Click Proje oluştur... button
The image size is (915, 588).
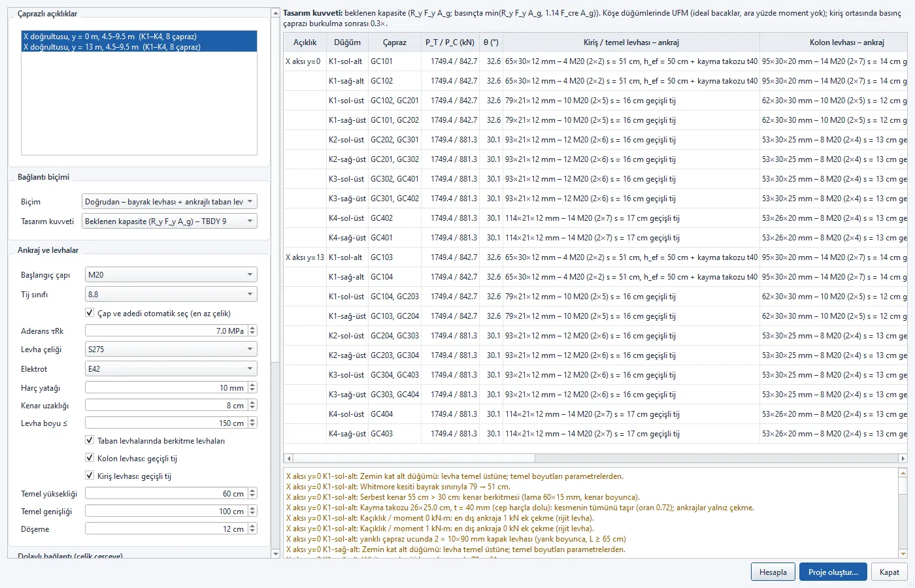click(833, 572)
